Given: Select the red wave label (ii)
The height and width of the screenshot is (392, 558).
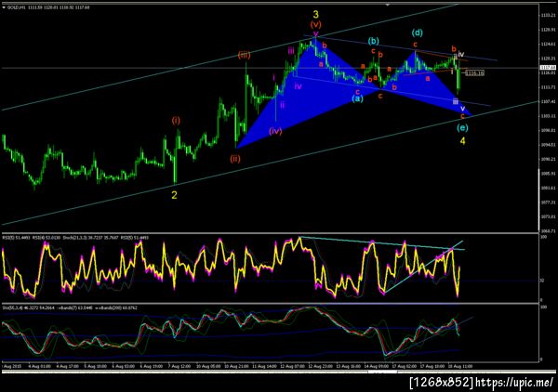Looking at the screenshot, I should pos(235,159).
